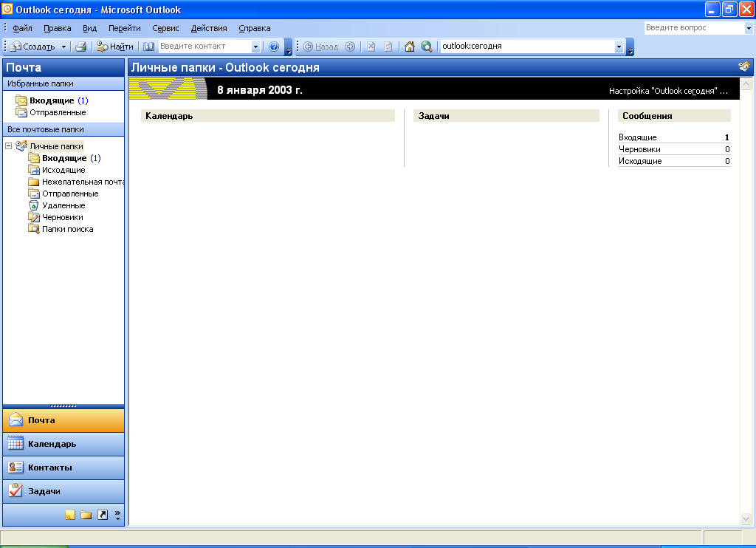The height and width of the screenshot is (548, 756).
Task: Open the Введите контакт dropdown list
Action: pyautogui.click(x=255, y=47)
